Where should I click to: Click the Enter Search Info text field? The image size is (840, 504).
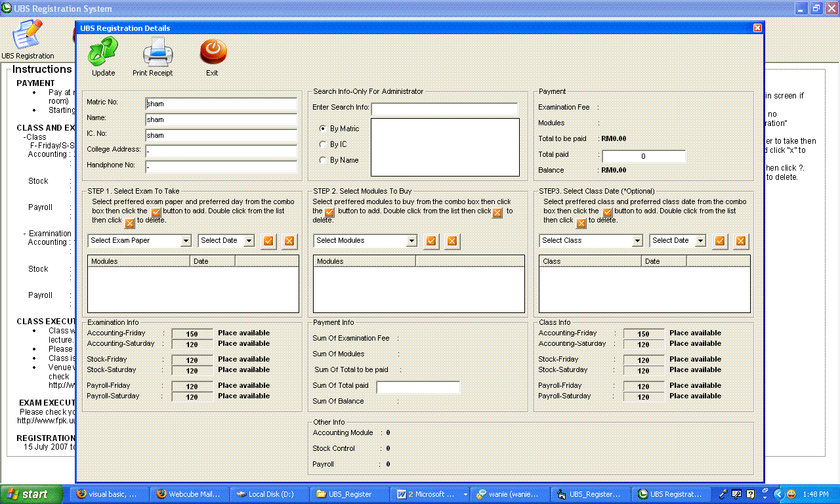coord(444,108)
